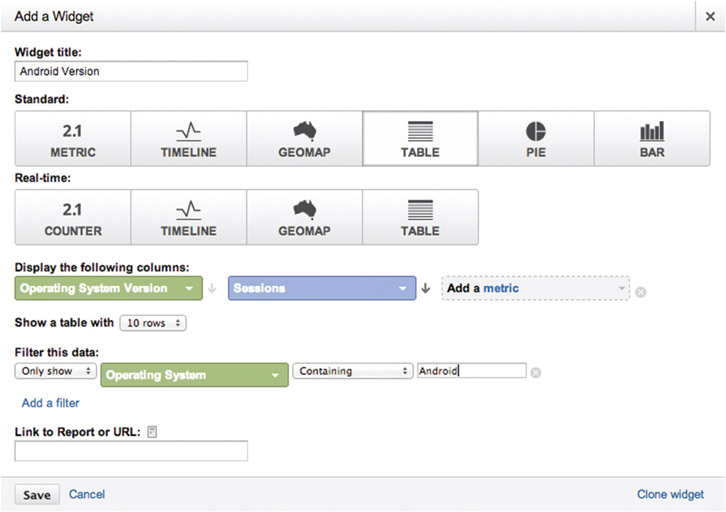Remove the Add a metric column
Viewport: 726px width, 512px height.
[641, 292]
